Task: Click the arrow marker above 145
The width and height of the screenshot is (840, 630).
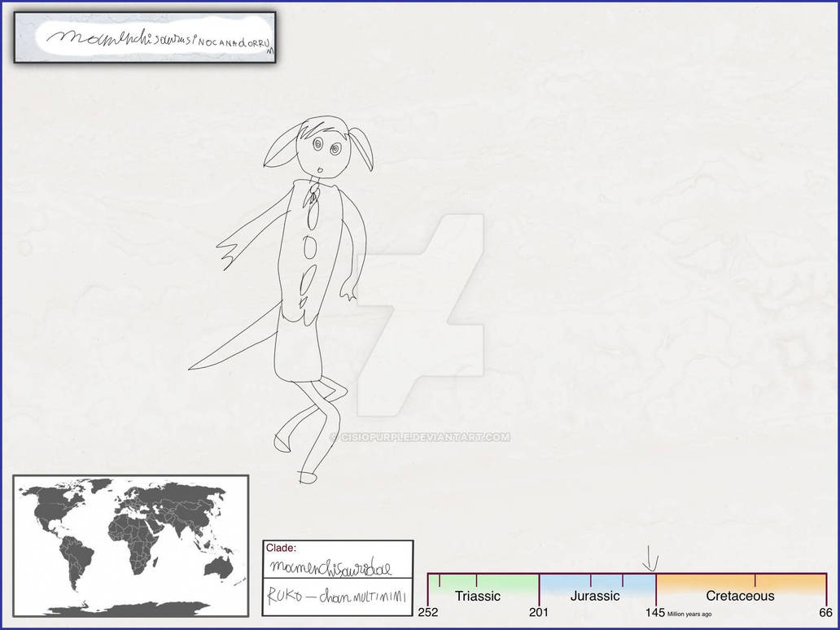Action: tap(650, 558)
